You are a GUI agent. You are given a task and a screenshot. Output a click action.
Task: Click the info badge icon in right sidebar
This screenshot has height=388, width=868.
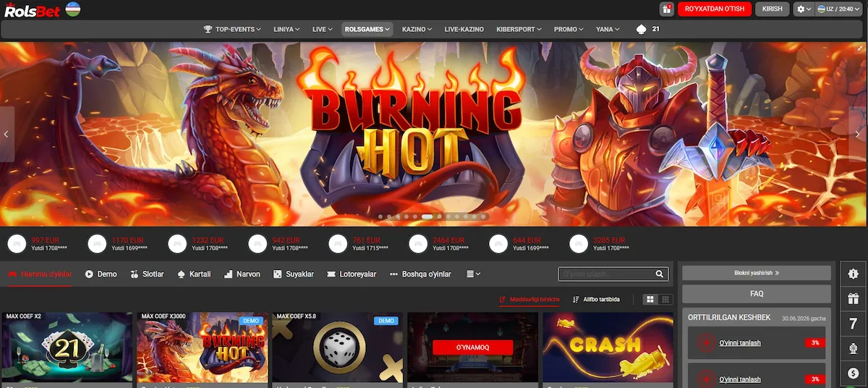pos(854,274)
